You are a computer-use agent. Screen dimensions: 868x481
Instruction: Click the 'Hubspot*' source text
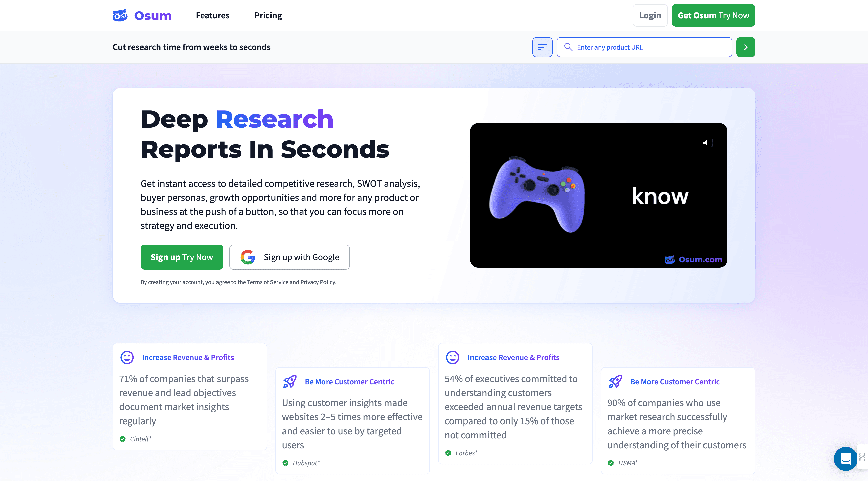pyautogui.click(x=306, y=463)
